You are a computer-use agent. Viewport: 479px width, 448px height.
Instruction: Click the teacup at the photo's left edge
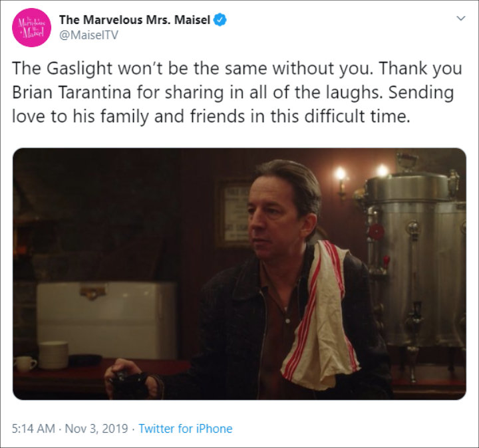coord(25,364)
